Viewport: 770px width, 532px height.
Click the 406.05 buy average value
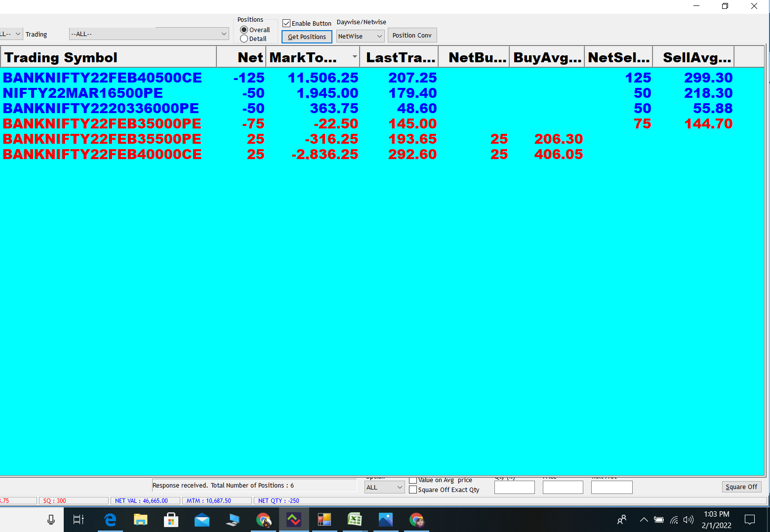pos(559,154)
